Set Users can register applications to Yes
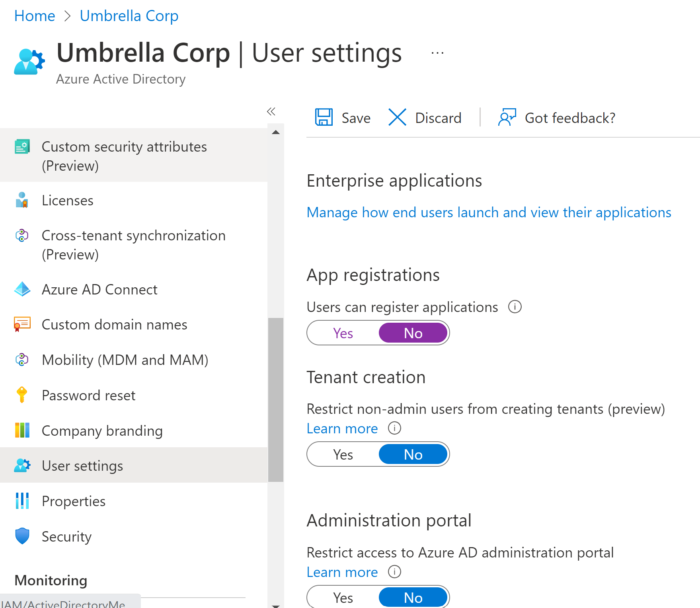The image size is (700, 608). (x=343, y=333)
